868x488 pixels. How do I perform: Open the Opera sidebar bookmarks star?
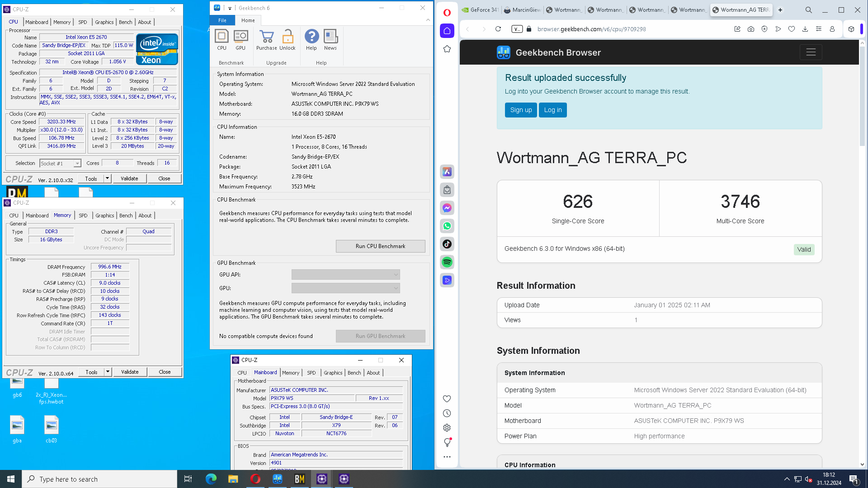click(447, 49)
